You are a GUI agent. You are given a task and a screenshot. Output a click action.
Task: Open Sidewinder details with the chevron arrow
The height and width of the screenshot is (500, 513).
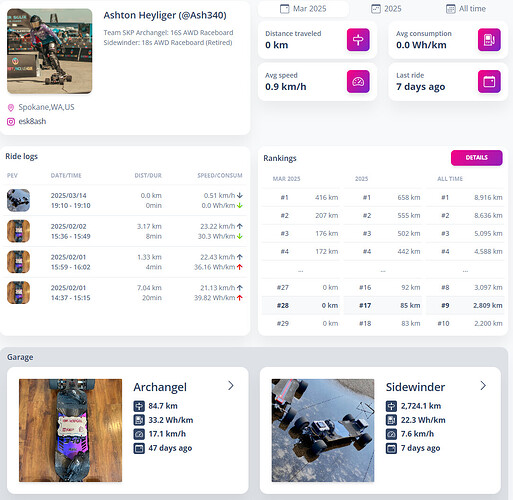(483, 386)
